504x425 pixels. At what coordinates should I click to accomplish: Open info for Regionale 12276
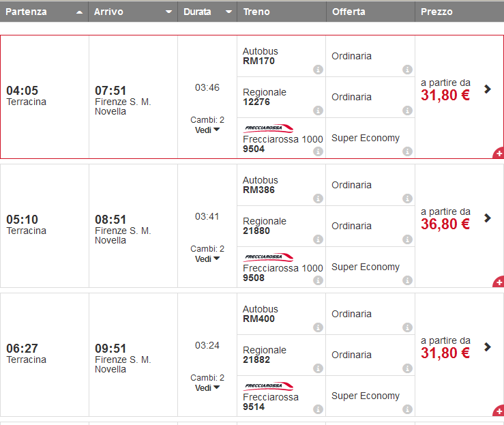click(x=318, y=111)
